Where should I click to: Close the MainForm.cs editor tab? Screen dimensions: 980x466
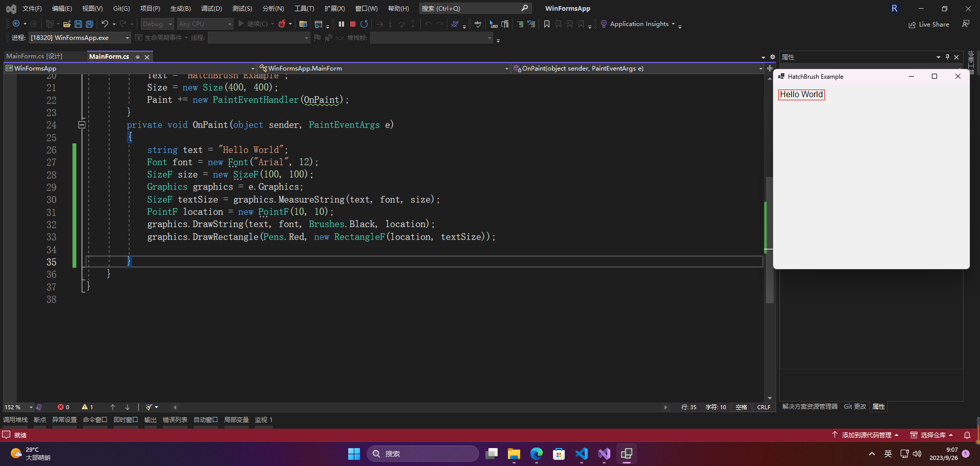[x=147, y=57]
